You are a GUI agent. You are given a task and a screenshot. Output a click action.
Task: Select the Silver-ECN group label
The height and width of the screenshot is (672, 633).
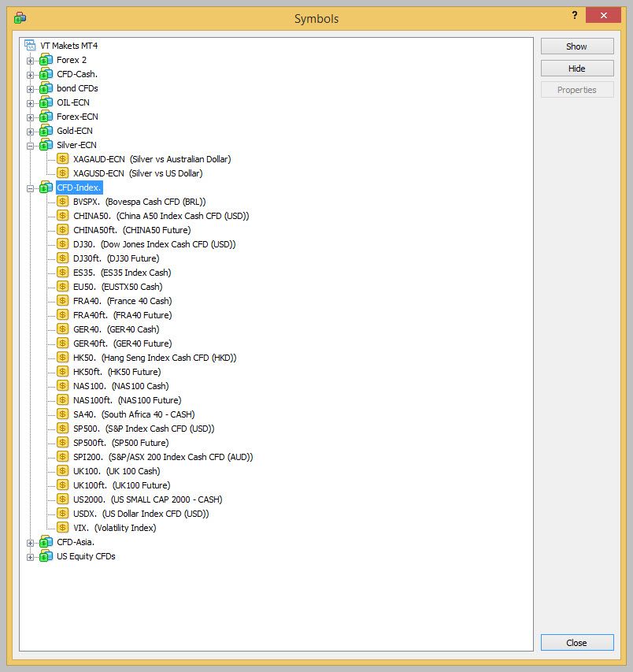[76, 145]
